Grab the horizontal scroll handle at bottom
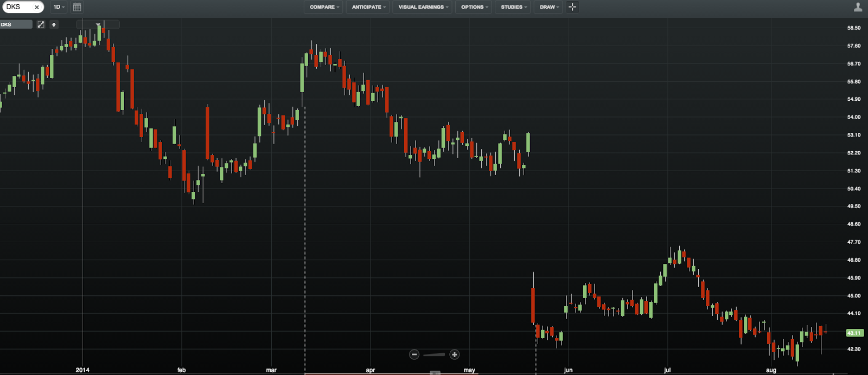 click(435, 373)
